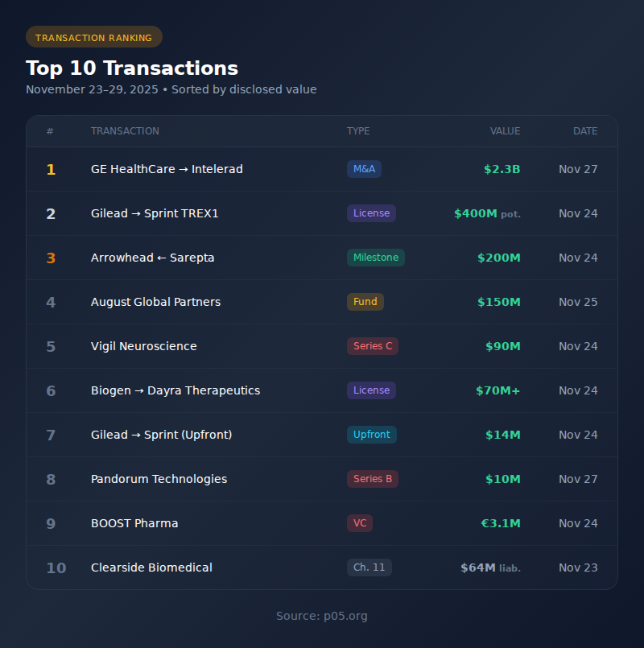Click the TRANSACTION column header
This screenshot has width=644, height=648.
point(125,131)
